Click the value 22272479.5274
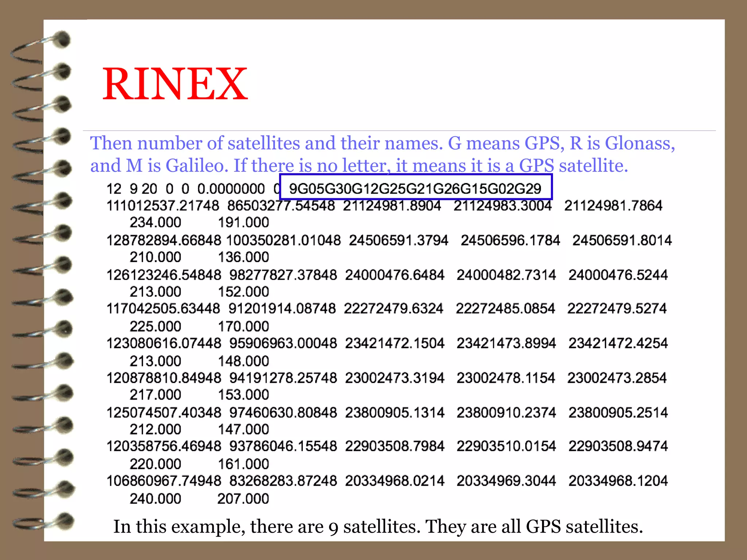The image size is (747, 560). point(617,309)
